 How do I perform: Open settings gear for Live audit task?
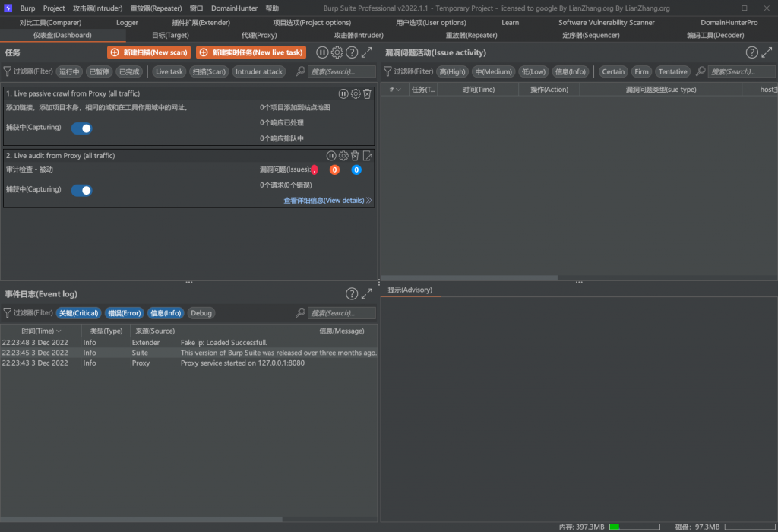tap(343, 156)
